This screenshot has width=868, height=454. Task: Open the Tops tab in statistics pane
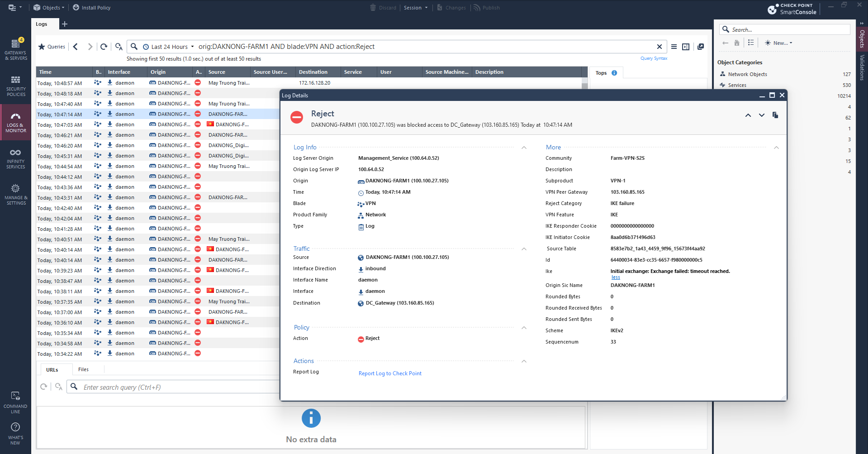tap(601, 72)
